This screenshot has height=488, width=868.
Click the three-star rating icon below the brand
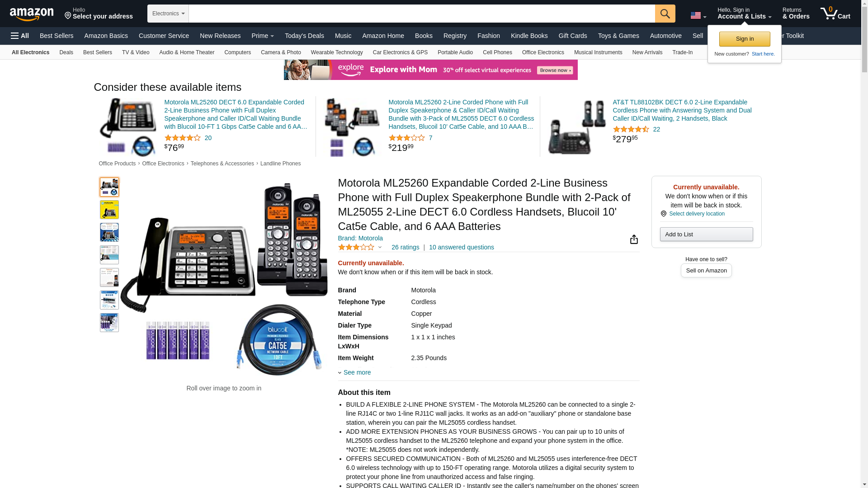[356, 247]
